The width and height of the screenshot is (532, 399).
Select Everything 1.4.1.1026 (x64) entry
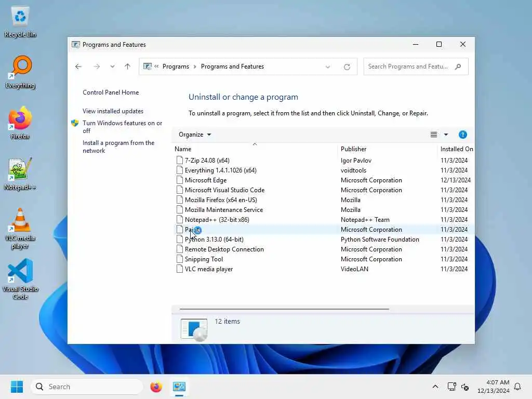[324, 170]
